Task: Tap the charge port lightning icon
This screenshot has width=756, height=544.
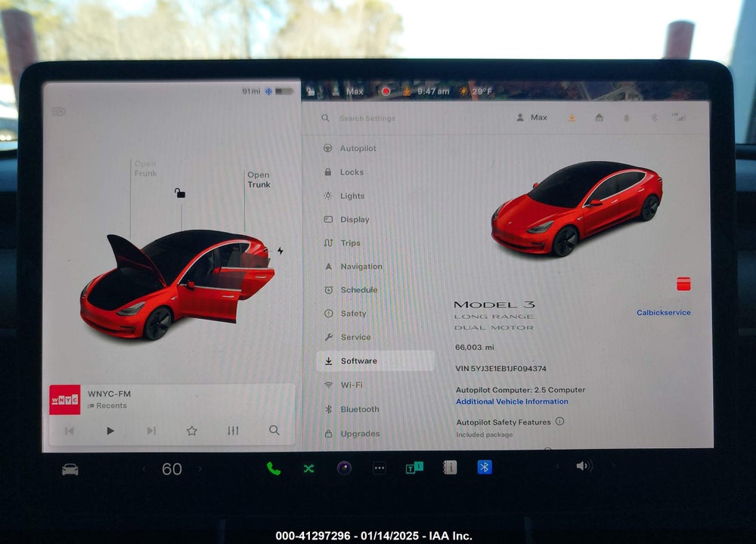Action: tap(280, 251)
